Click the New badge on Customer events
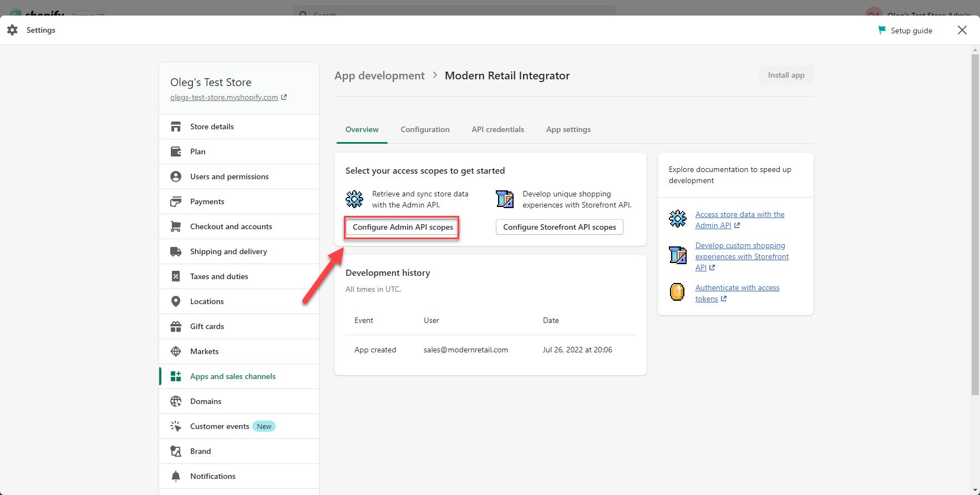Image resolution: width=980 pixels, height=495 pixels. [264, 426]
